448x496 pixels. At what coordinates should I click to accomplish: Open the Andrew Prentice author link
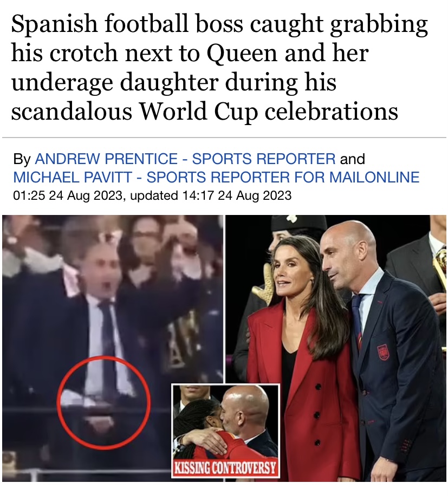[106, 159]
